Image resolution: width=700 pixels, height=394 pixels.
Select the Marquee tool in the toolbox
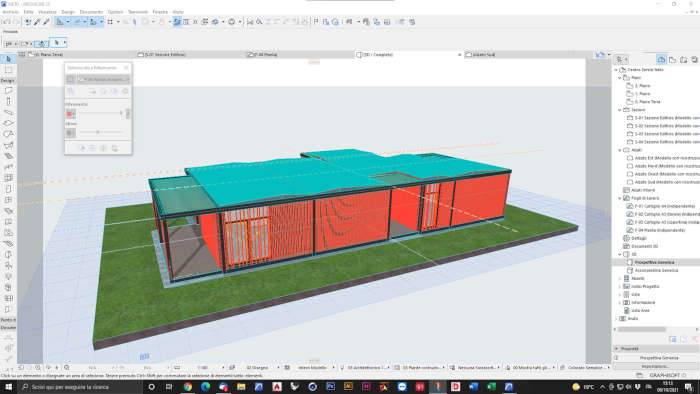(8, 70)
